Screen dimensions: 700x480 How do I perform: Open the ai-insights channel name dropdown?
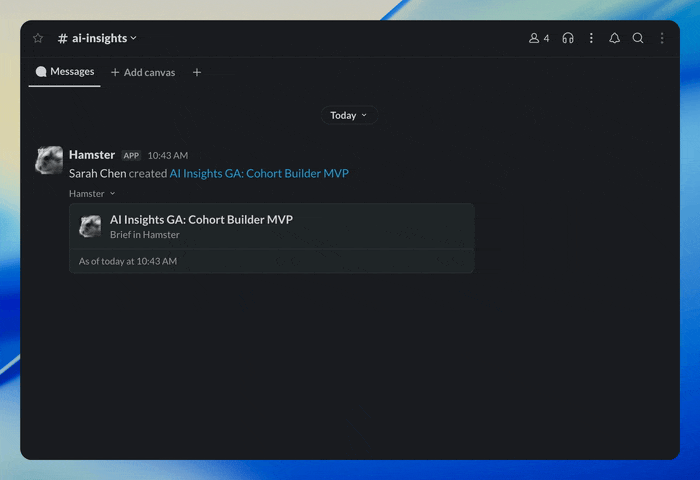(x=97, y=38)
